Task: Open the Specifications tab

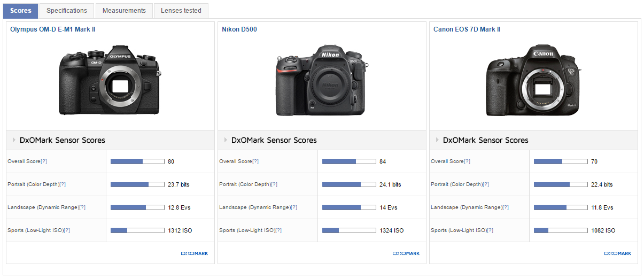Action: tap(66, 11)
